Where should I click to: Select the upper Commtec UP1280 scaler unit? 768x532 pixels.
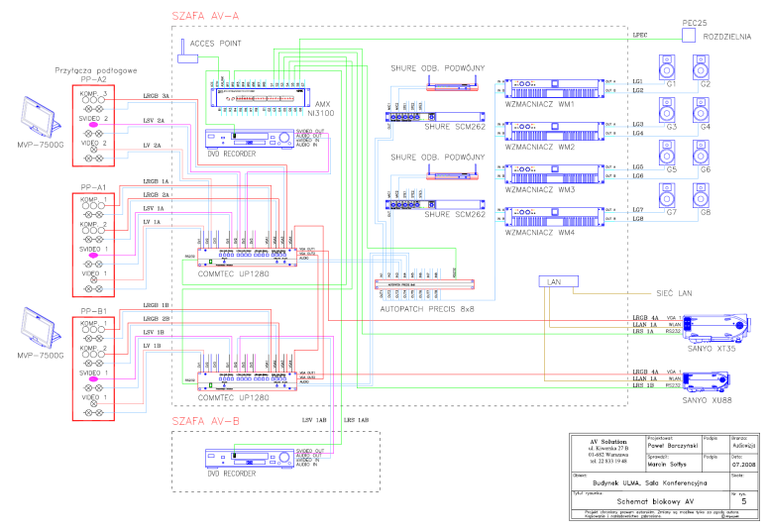248,257
